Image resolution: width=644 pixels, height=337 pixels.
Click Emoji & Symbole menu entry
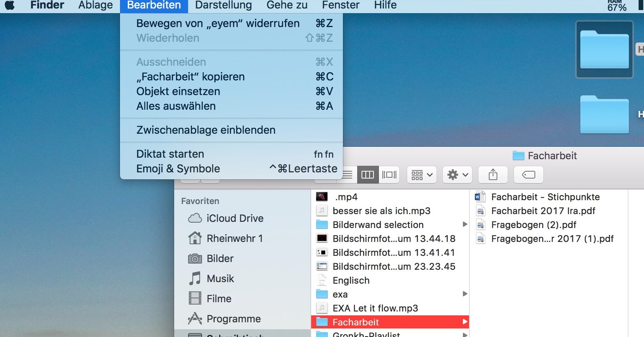178,169
